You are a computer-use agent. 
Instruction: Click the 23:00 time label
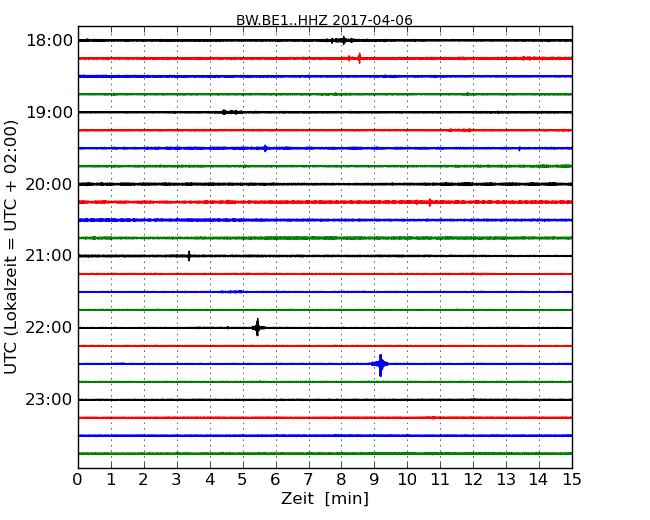click(x=49, y=400)
